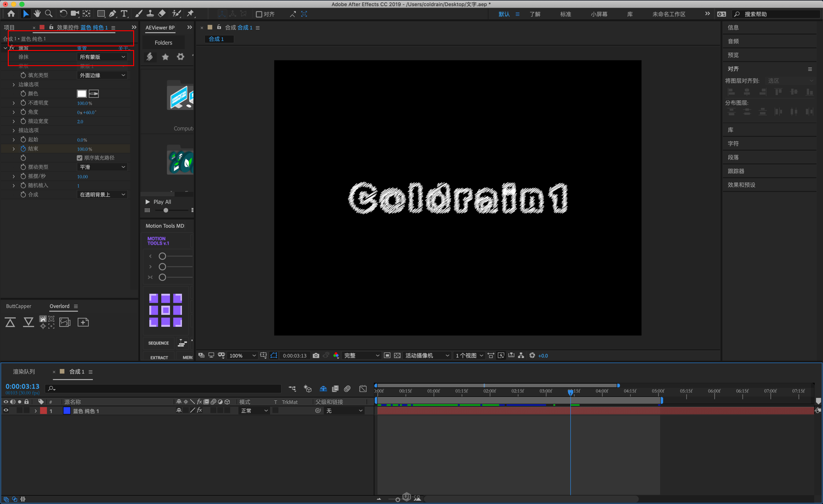
Task: Expand the 蓝色 纯色 1 layer properties
Action: click(35, 411)
